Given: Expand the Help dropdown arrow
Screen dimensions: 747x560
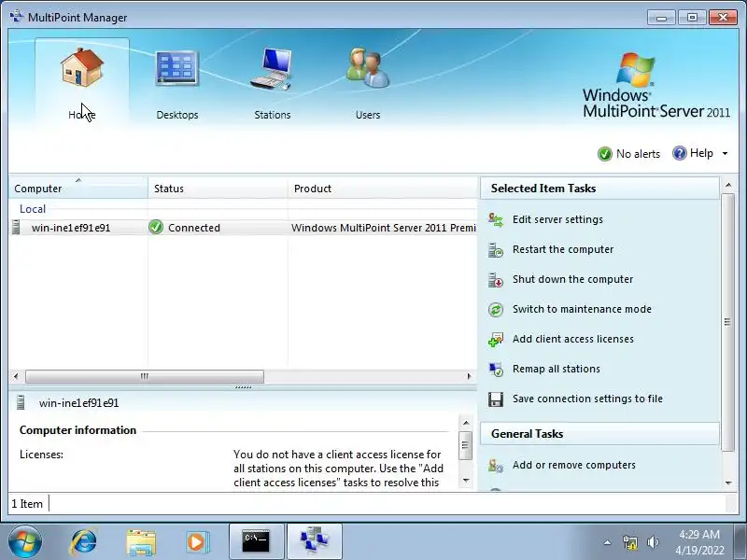Looking at the screenshot, I should pyautogui.click(x=726, y=153).
